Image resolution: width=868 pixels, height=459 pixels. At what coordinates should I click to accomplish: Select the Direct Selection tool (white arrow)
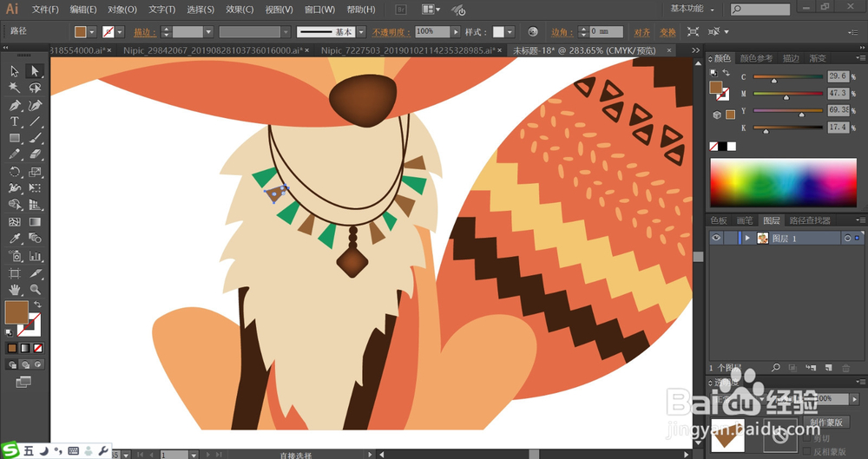(35, 71)
